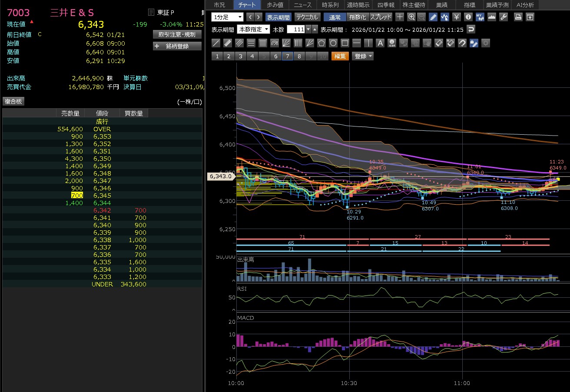Open the 1分足 timeframe dropdown
Screen dimensions: 570x392
pyautogui.click(x=228, y=17)
